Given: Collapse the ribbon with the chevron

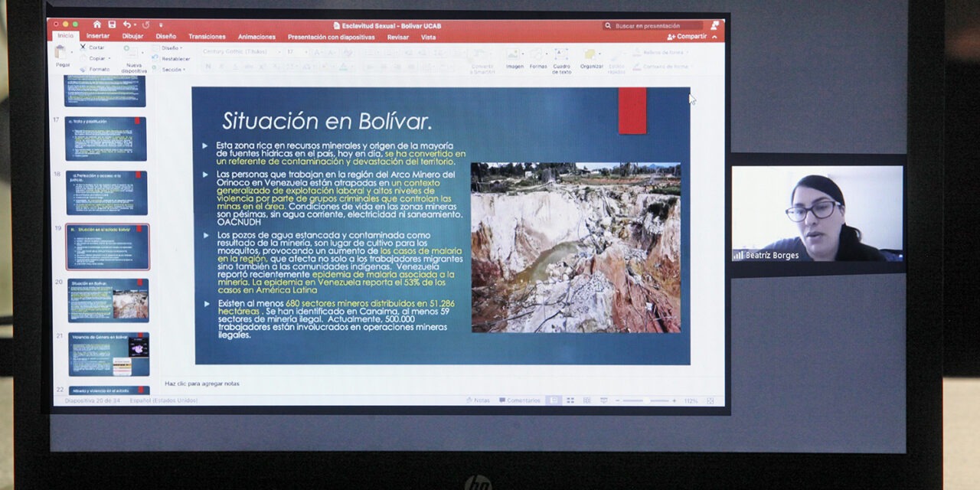Looking at the screenshot, I should (715, 37).
